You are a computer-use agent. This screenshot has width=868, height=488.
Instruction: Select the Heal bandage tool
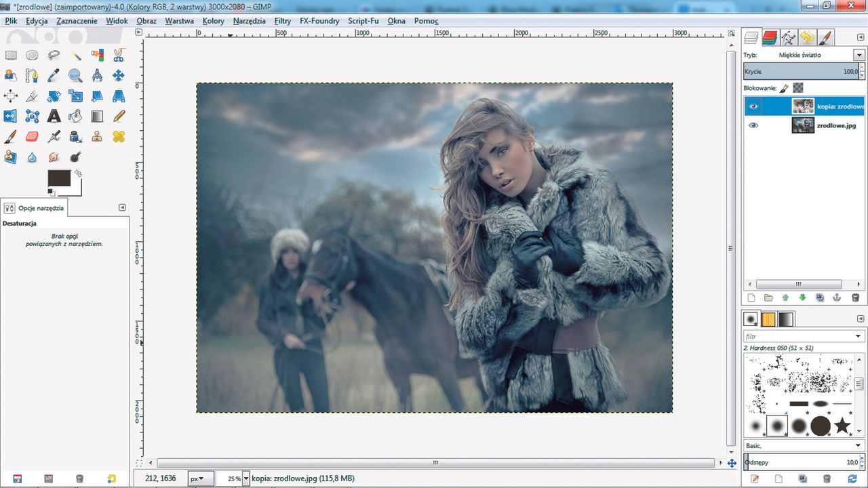coord(119,136)
